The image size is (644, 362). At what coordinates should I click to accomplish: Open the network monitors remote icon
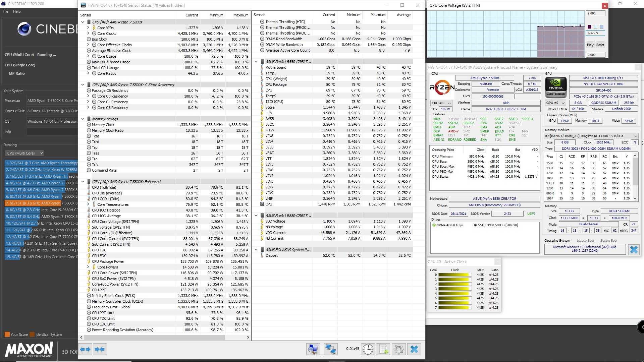330,349
